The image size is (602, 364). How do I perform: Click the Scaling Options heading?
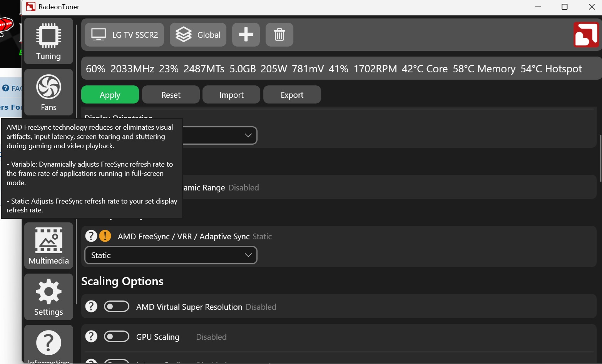pos(122,281)
